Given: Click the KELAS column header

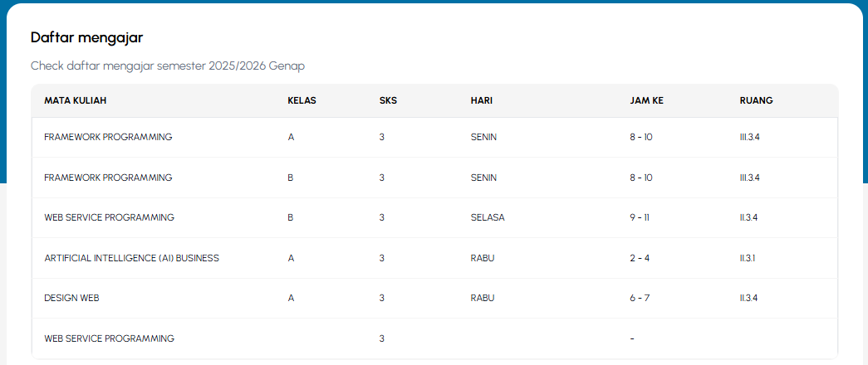Looking at the screenshot, I should pos(302,100).
